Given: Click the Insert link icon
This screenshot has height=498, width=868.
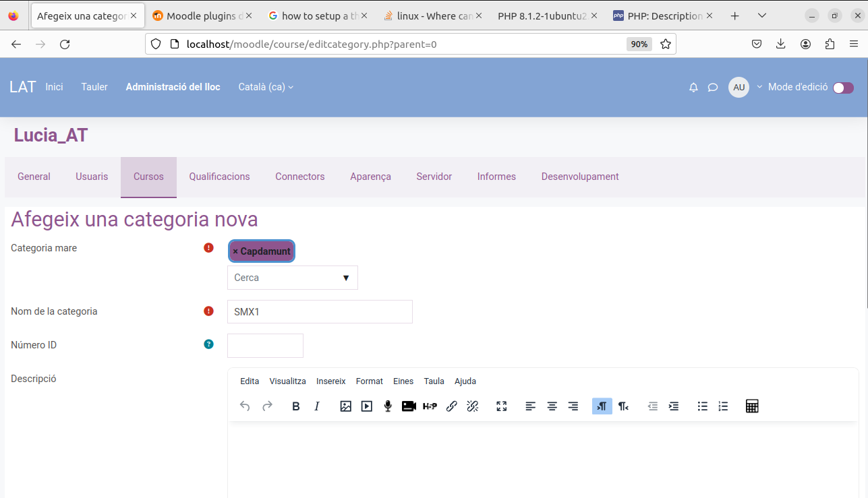Looking at the screenshot, I should [452, 406].
